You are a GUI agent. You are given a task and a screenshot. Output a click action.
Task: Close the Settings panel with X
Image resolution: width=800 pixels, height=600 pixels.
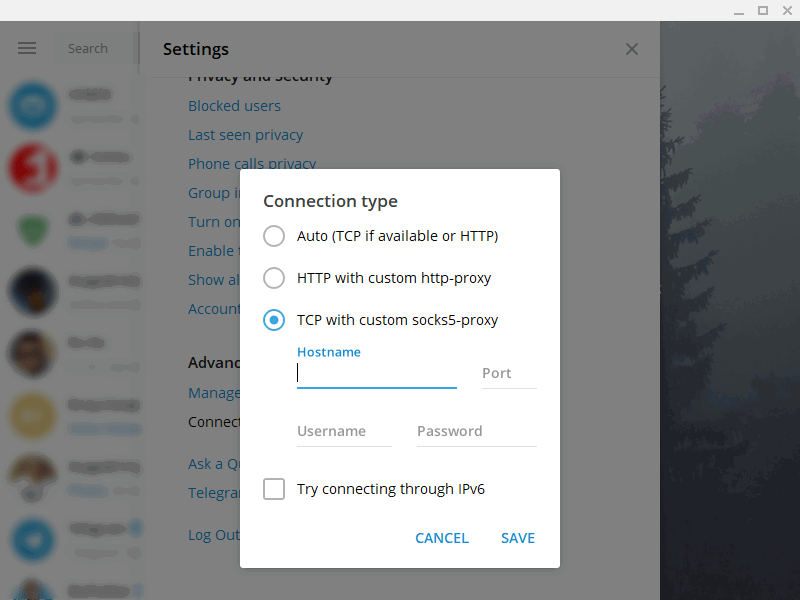631,49
